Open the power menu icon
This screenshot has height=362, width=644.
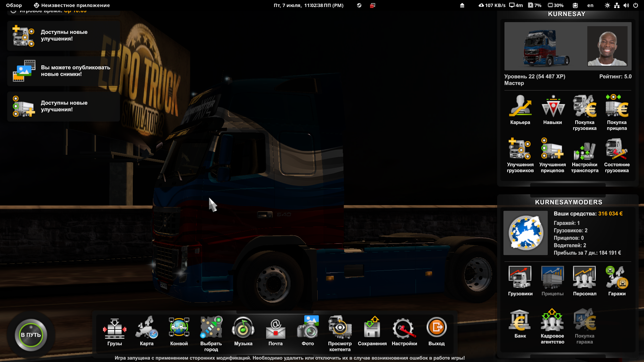(635, 5)
